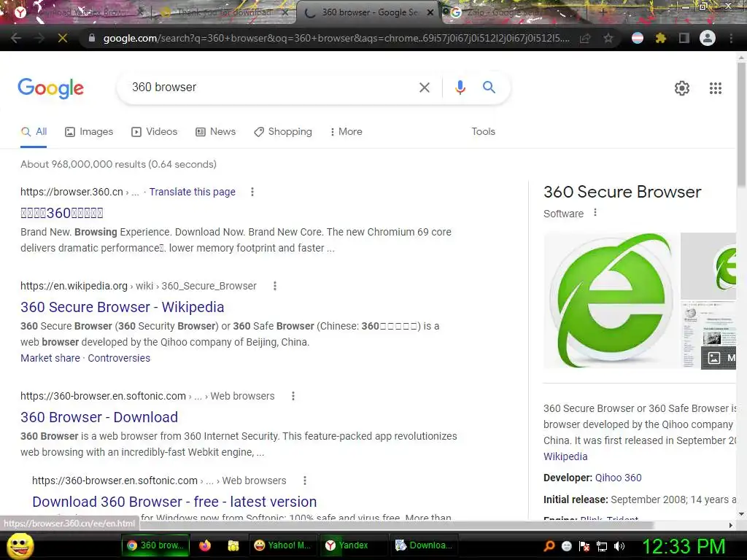The height and width of the screenshot is (560, 747).
Task: Go back with the browser back arrow
Action: [16, 38]
